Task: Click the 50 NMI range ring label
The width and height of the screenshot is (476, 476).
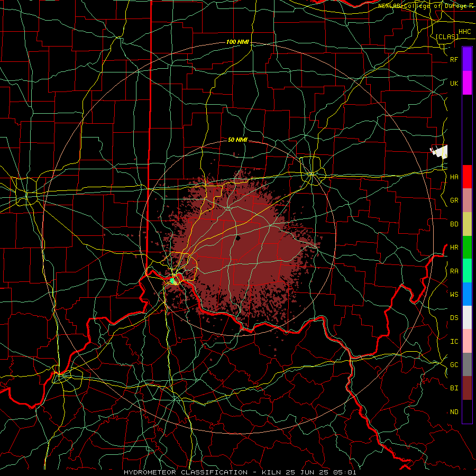Action: pos(237,140)
